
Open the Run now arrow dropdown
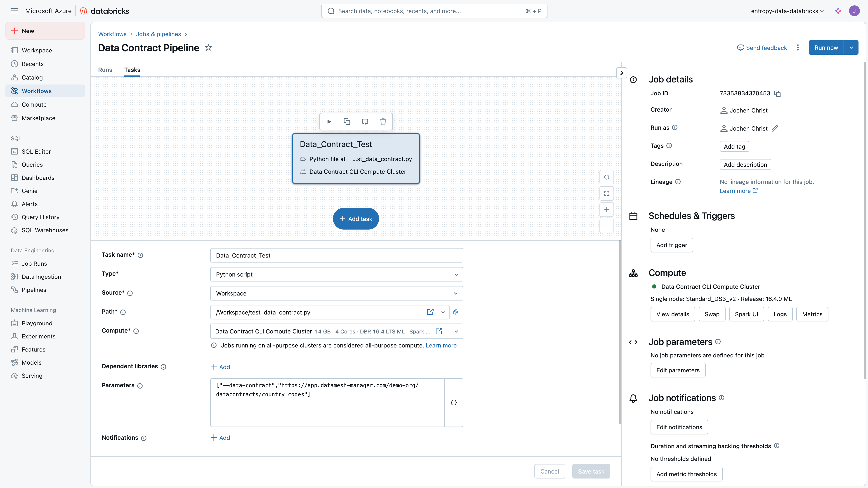pyautogui.click(x=851, y=48)
